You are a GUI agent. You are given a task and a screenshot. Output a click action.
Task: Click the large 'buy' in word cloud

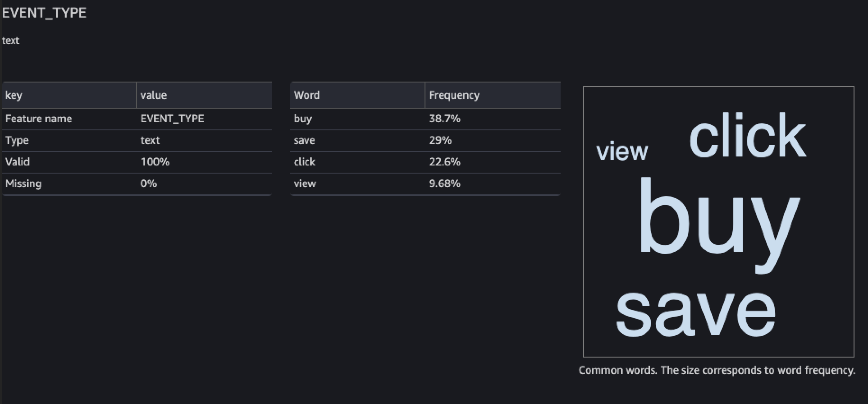click(x=718, y=221)
